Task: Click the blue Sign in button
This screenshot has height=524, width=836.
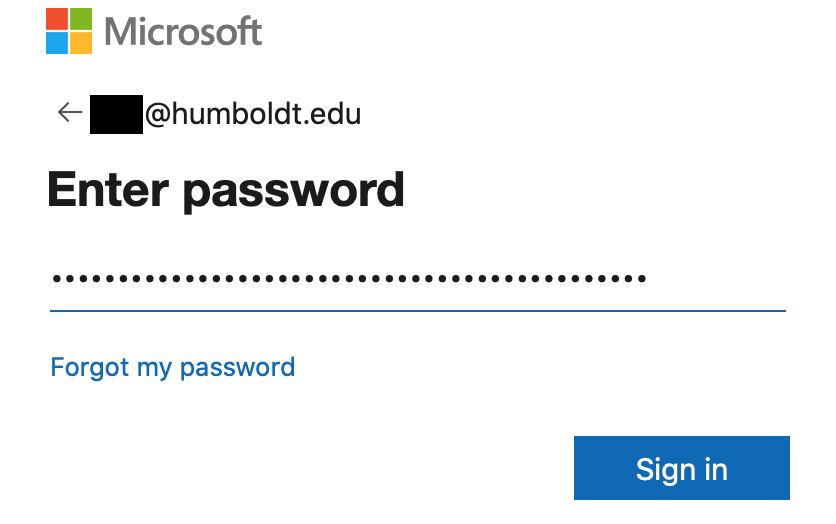Action: point(682,468)
